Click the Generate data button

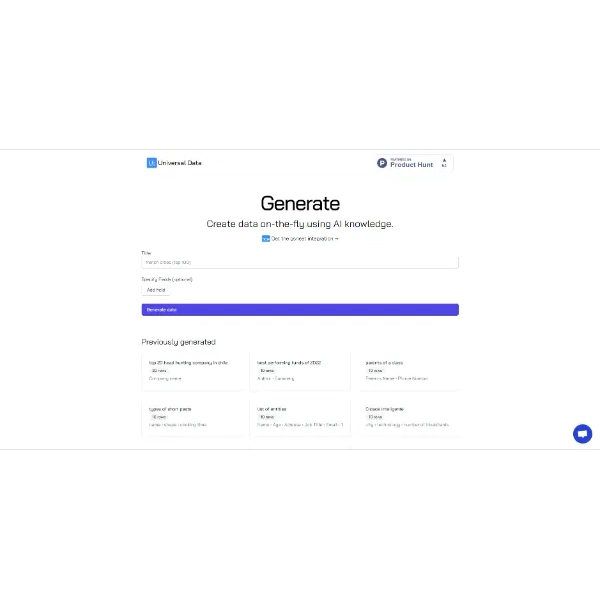300,310
